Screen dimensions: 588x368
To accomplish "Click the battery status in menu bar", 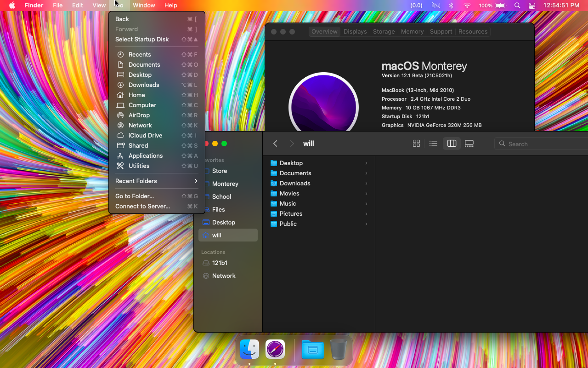I will coord(492,6).
